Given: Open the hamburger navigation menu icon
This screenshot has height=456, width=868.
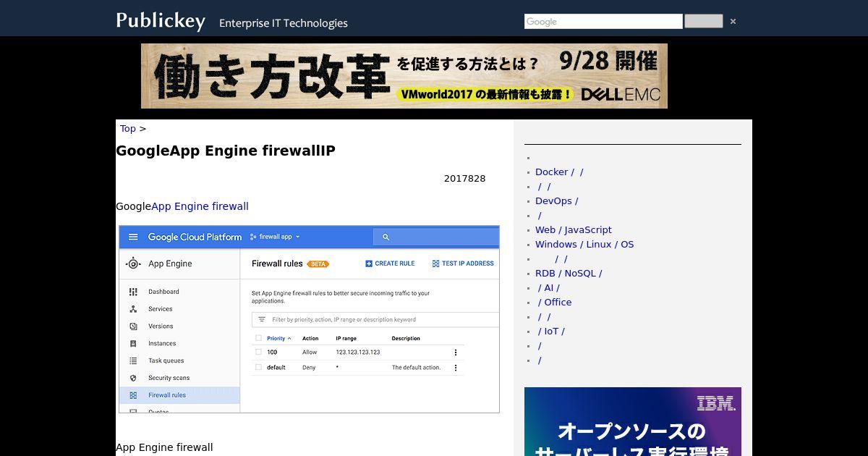Looking at the screenshot, I should 133,237.
